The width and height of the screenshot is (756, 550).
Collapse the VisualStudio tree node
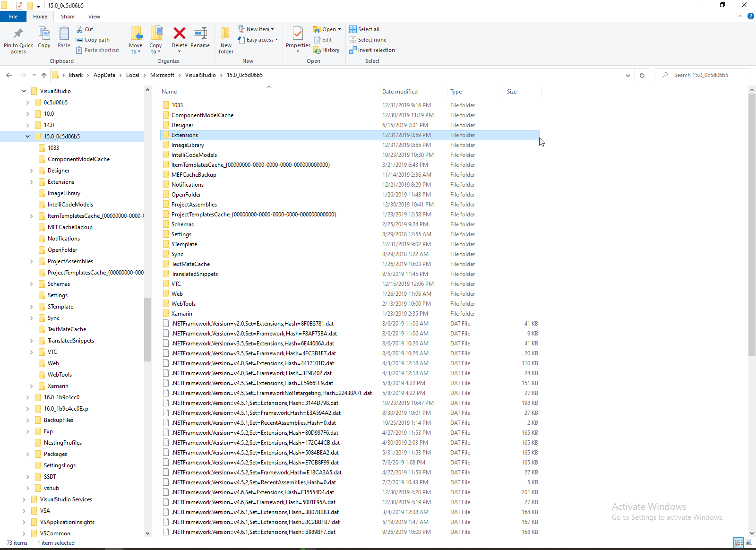click(24, 91)
